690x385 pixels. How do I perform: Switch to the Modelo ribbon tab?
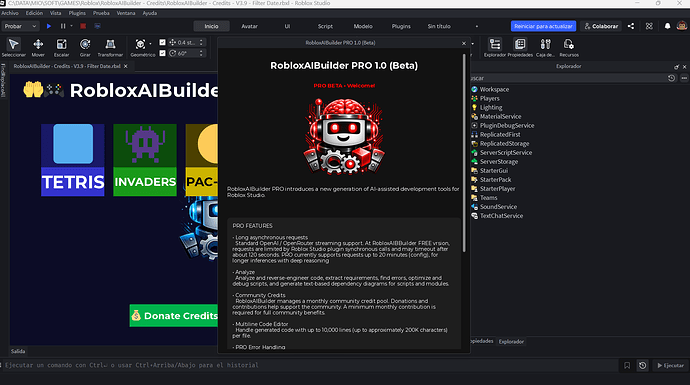pyautogui.click(x=363, y=26)
